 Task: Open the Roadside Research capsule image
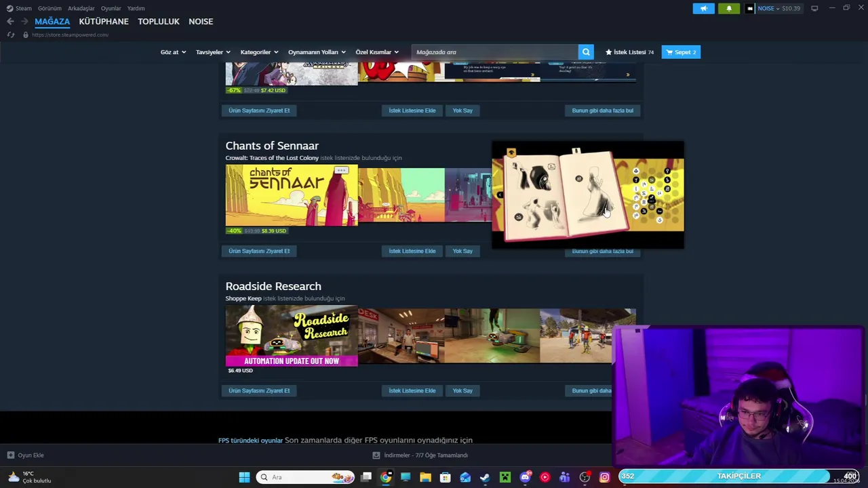point(292,335)
